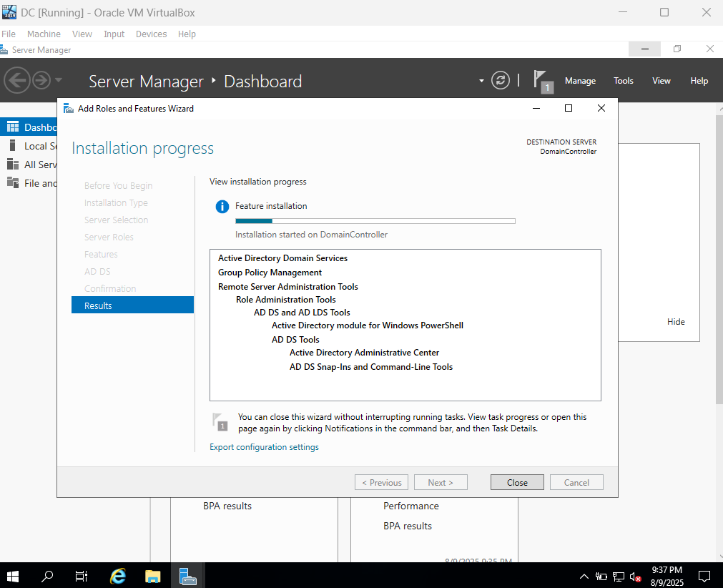Click AD DS and AD LDS Tools entry
Screen dimensions: 723x588
pos(302,313)
